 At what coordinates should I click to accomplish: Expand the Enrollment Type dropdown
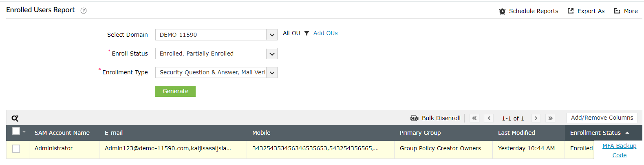(272, 73)
